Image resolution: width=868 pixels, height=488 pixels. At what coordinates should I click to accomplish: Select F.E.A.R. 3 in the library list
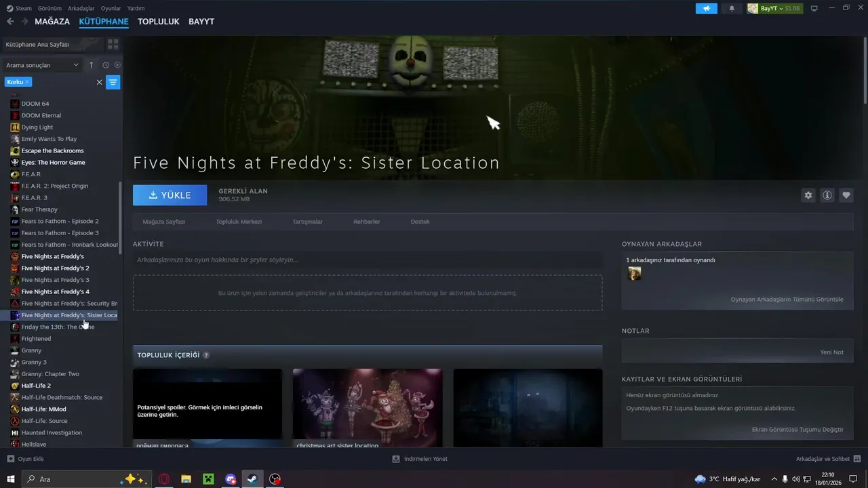36,197
